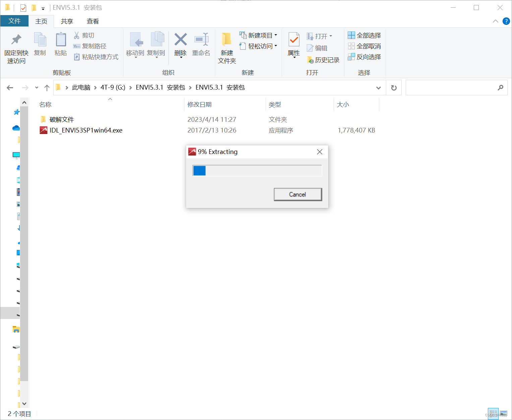512x420 pixels.
Task: Select Cut (剪切) scissors icon
Action: pos(77,35)
